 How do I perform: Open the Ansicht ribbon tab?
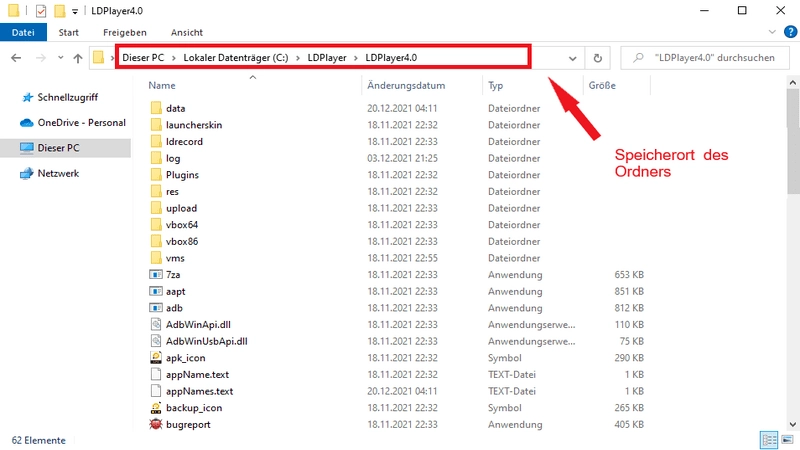click(x=187, y=32)
